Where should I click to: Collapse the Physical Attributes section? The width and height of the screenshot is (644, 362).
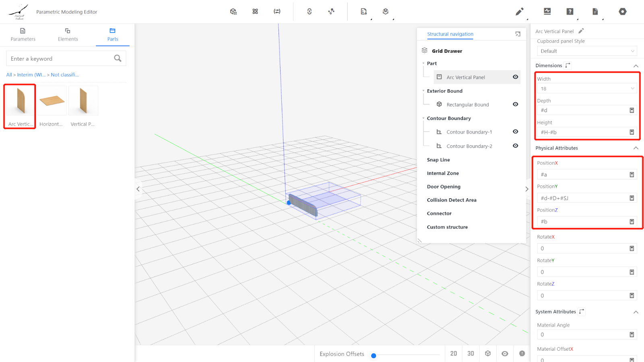pos(636,148)
